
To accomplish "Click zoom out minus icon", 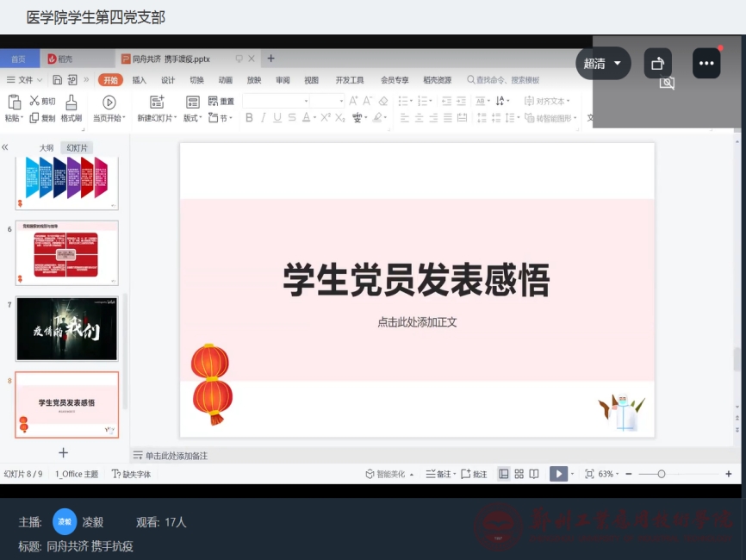I will [629, 474].
